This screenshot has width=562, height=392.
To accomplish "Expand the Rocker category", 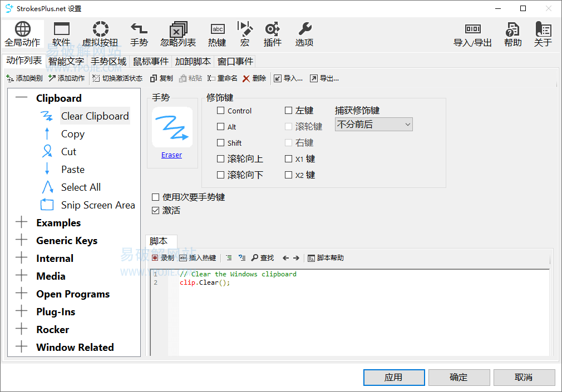I will pyautogui.click(x=22, y=329).
